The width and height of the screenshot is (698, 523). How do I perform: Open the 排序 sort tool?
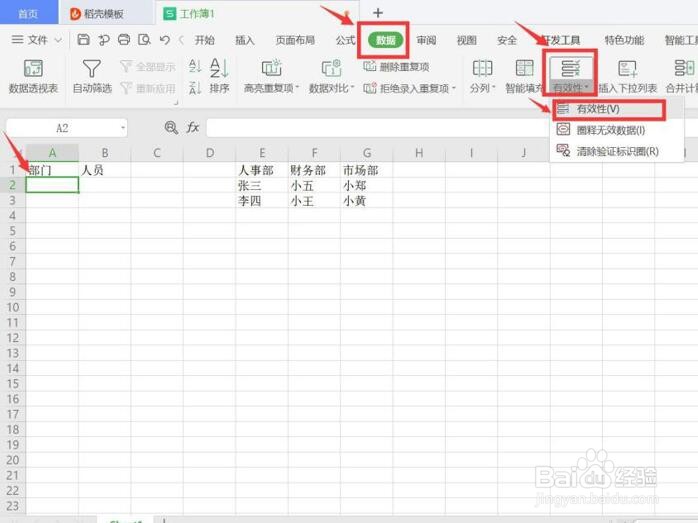[219, 76]
